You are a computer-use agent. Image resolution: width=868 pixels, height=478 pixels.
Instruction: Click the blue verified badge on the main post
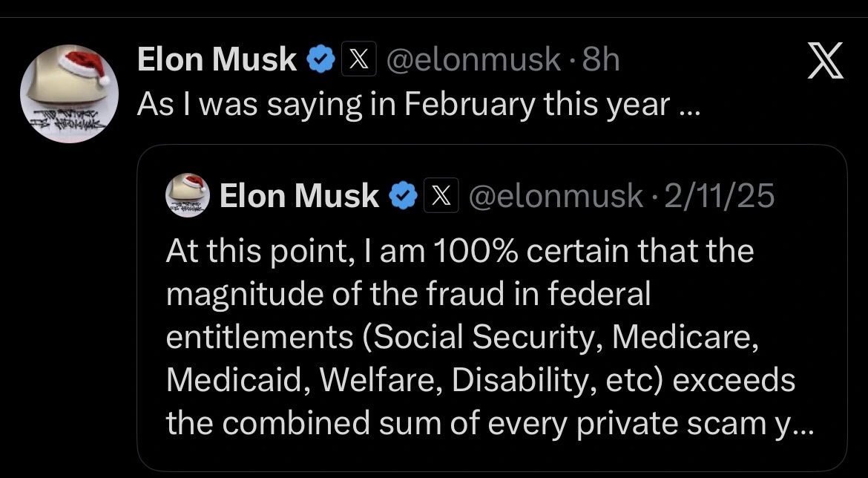tap(320, 60)
